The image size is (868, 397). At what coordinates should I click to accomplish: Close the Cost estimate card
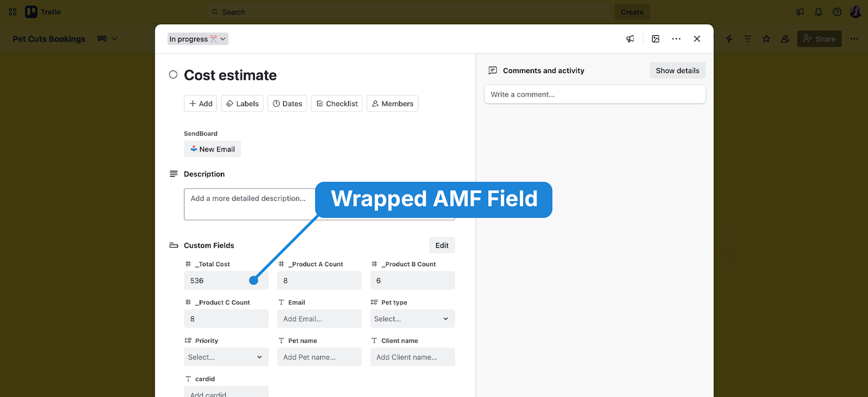point(697,39)
